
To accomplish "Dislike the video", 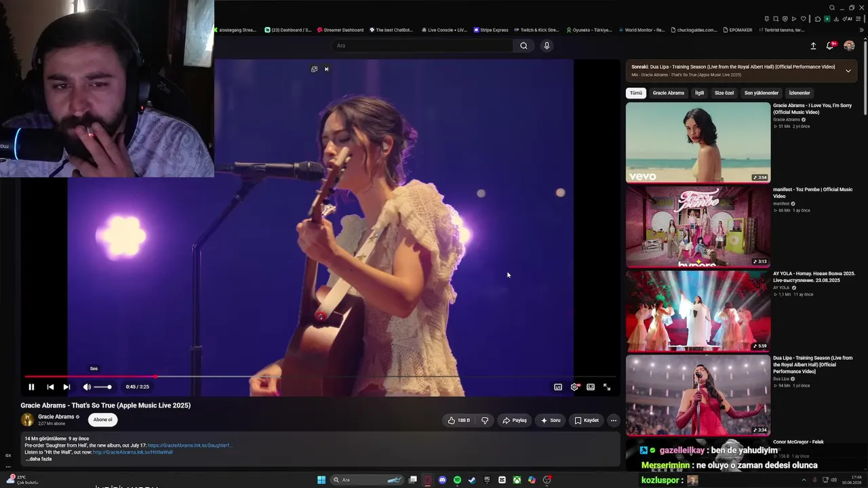I will (x=485, y=420).
